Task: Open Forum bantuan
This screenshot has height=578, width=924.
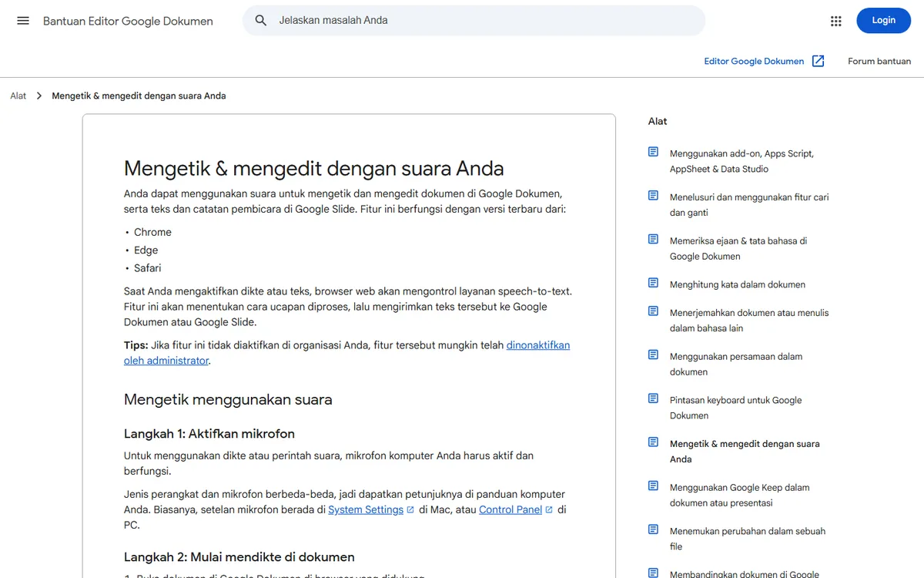Action: [879, 61]
